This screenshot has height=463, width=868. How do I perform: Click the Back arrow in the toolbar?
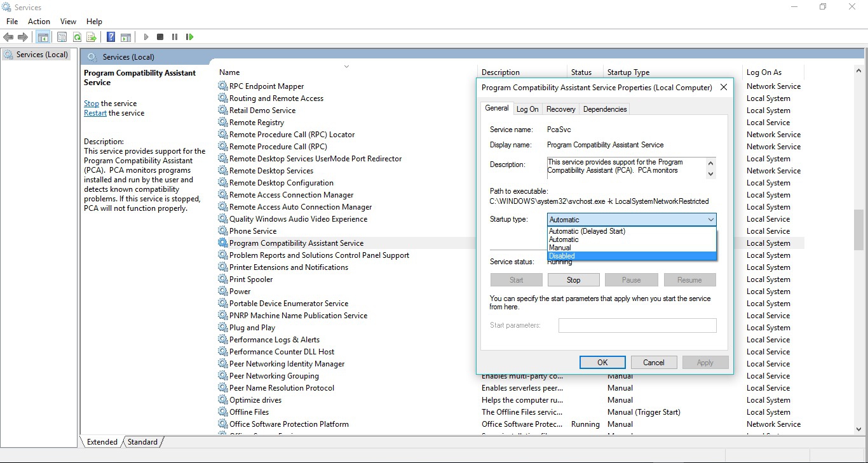point(8,37)
